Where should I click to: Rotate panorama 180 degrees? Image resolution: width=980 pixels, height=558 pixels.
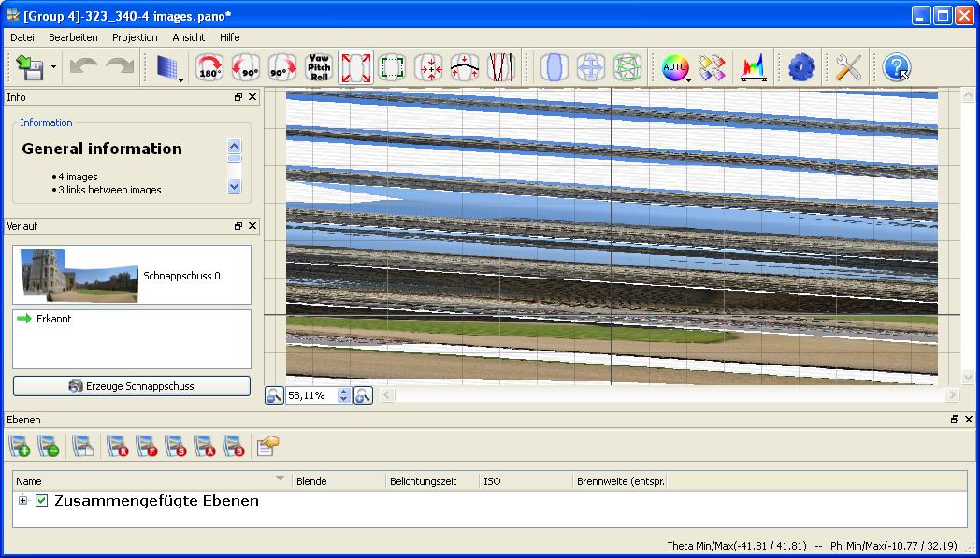208,68
